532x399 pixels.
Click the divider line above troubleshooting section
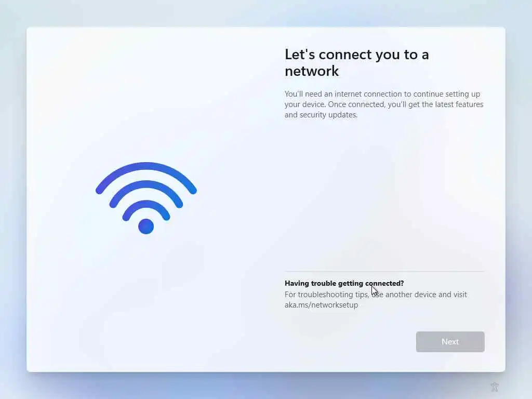coord(384,271)
